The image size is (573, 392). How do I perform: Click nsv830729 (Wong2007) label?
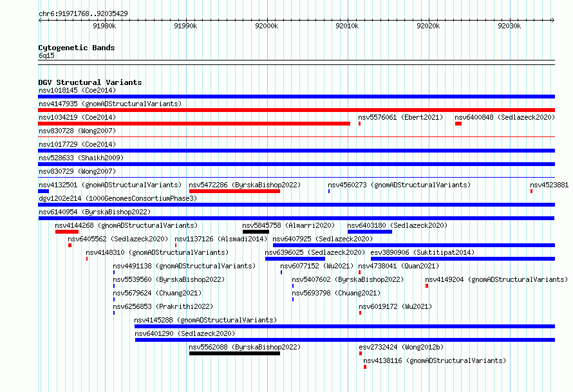click(77, 171)
